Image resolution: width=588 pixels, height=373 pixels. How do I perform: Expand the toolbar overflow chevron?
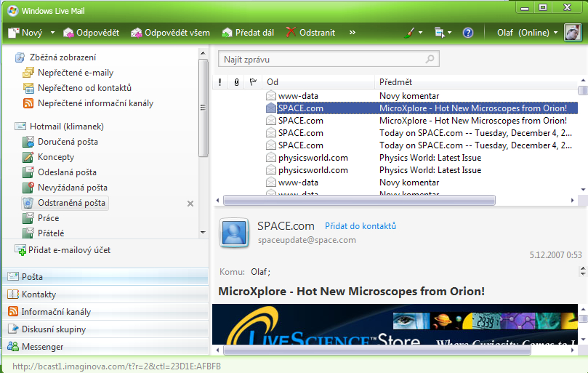click(352, 33)
